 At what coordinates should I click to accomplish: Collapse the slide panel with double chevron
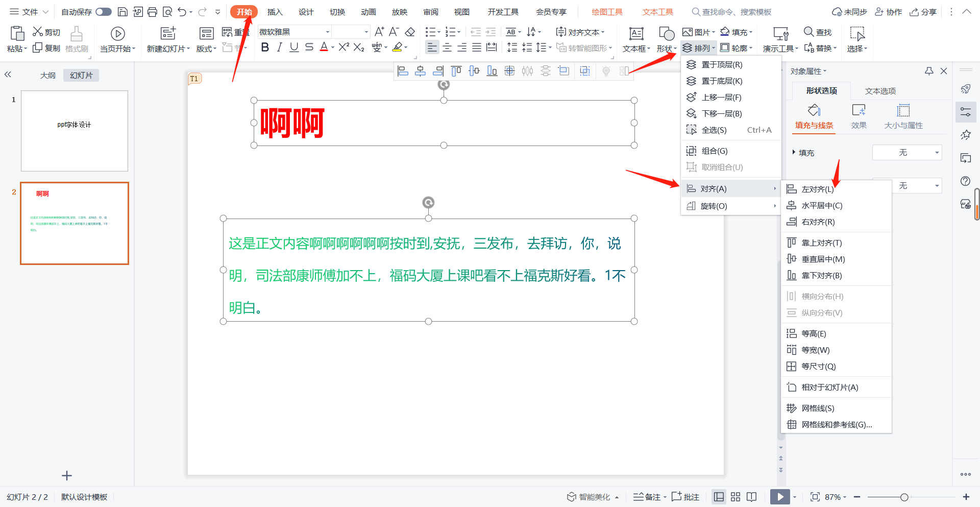(x=8, y=75)
